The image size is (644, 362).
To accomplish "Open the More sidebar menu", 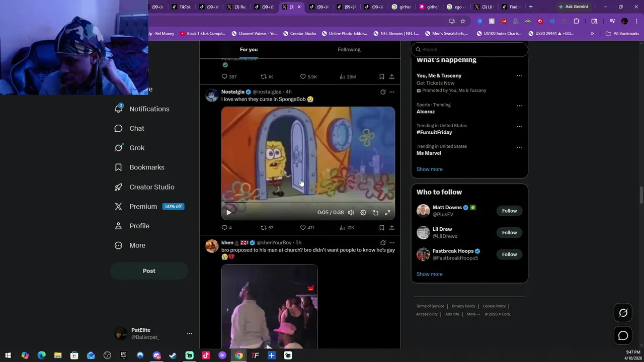I will coord(130,245).
